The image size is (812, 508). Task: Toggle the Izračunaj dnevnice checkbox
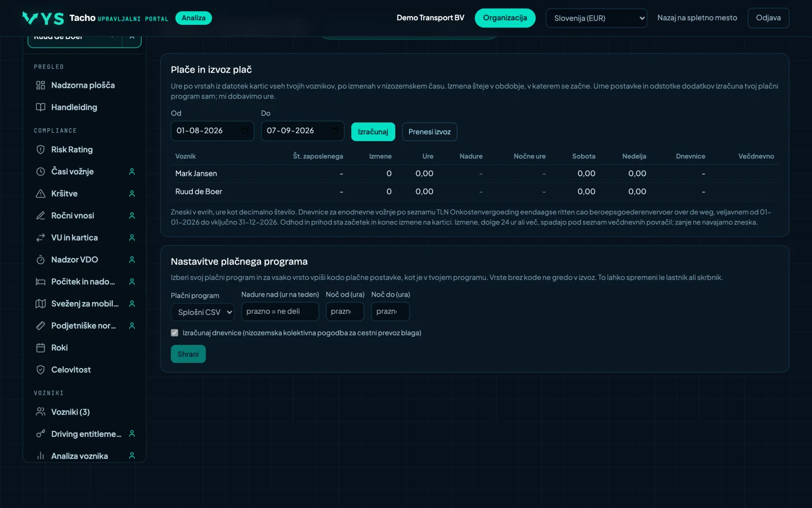[175, 333]
